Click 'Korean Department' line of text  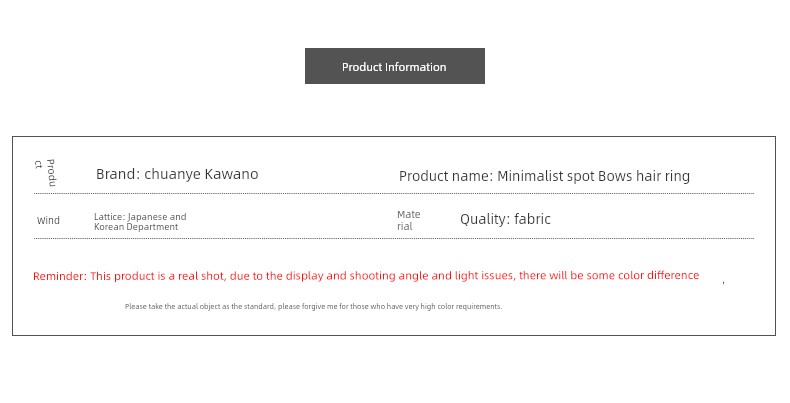[136, 227]
